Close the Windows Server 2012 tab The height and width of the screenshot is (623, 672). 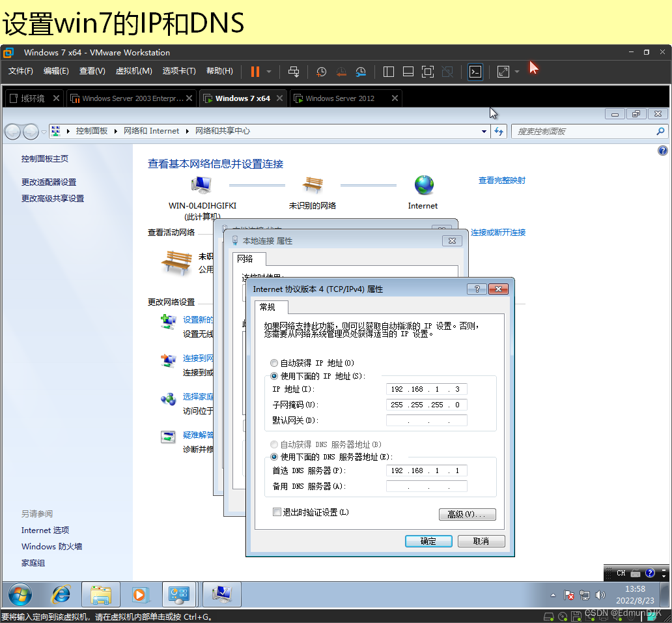click(395, 98)
